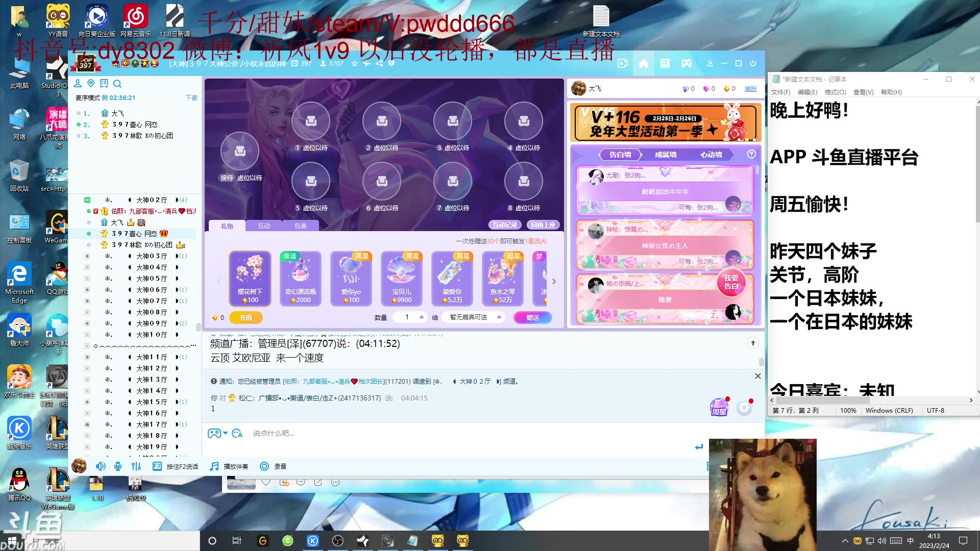Switch to the 礼物 tab
This screenshot has width=980, height=551.
tap(227, 226)
